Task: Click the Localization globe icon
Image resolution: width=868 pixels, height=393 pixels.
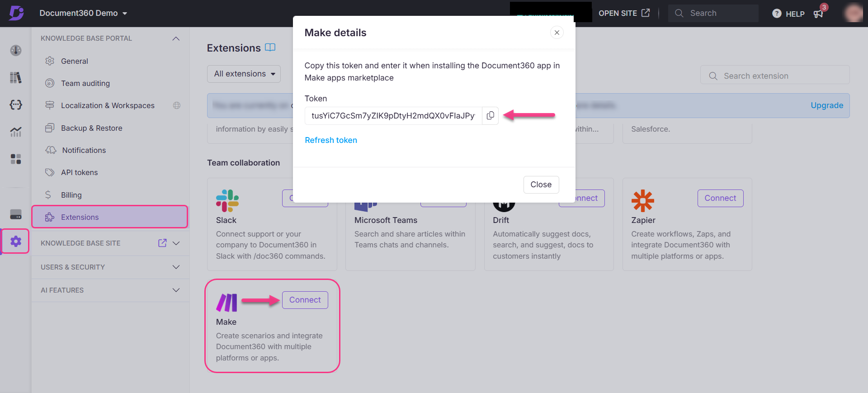Action: coord(177,105)
